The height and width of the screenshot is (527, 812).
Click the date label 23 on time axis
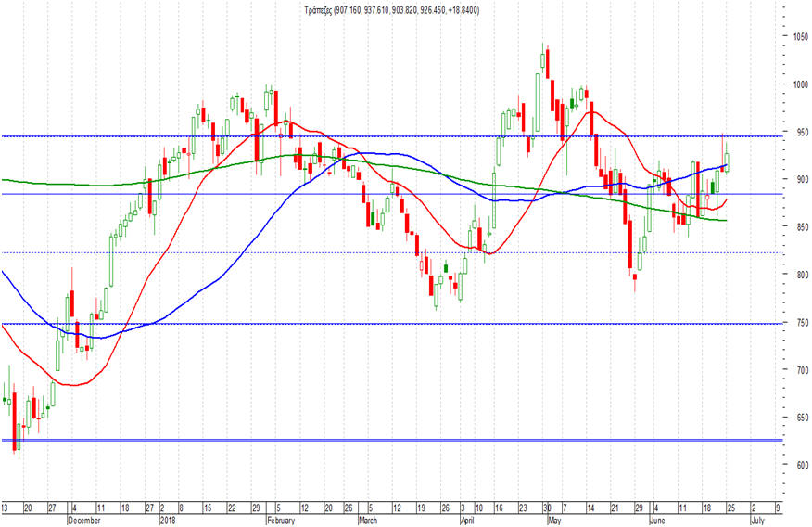pyautogui.click(x=523, y=508)
